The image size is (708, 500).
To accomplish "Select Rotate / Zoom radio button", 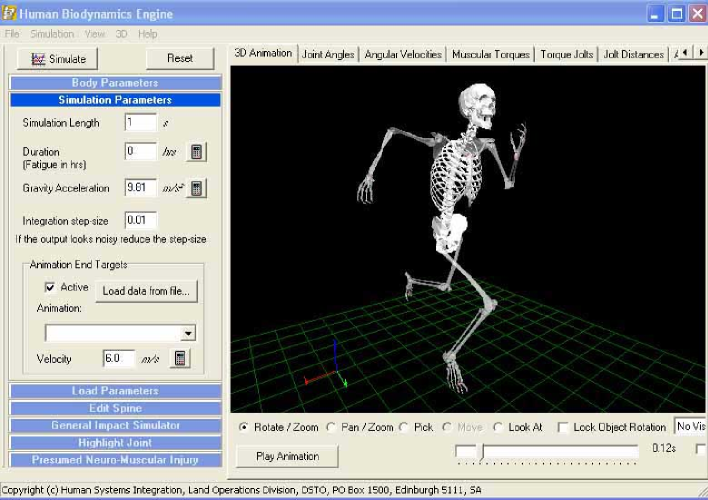I will (x=244, y=427).
